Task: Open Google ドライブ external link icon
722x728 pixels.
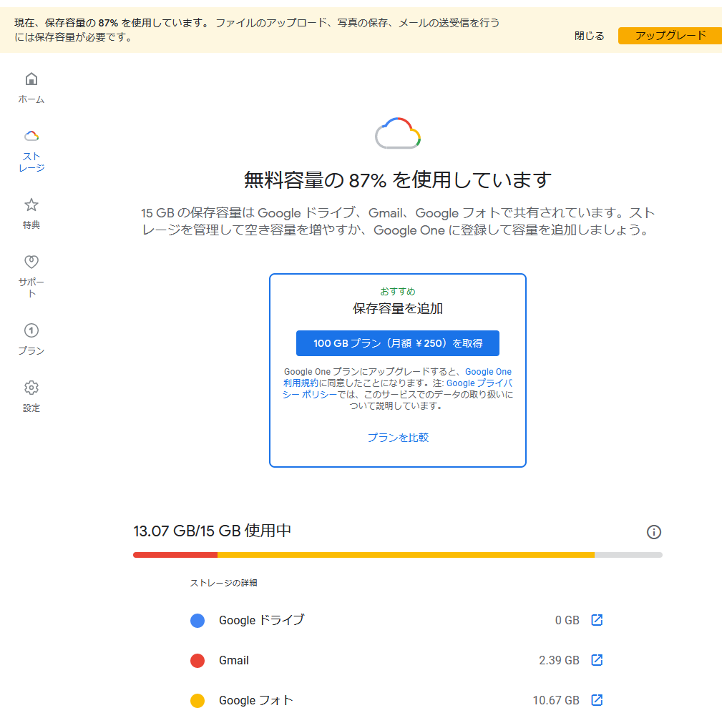Action: pos(597,620)
